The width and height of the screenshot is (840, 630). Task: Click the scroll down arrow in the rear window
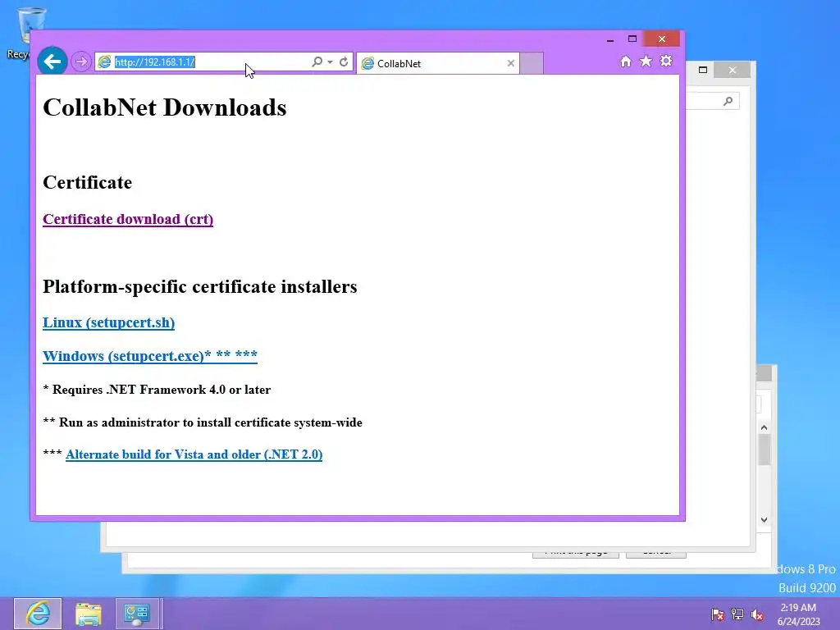point(764,519)
